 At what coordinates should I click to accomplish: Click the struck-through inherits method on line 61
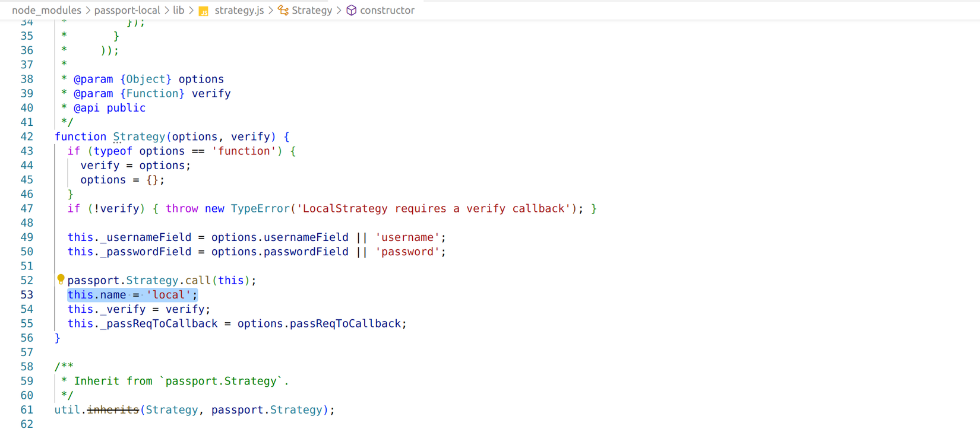(113, 410)
